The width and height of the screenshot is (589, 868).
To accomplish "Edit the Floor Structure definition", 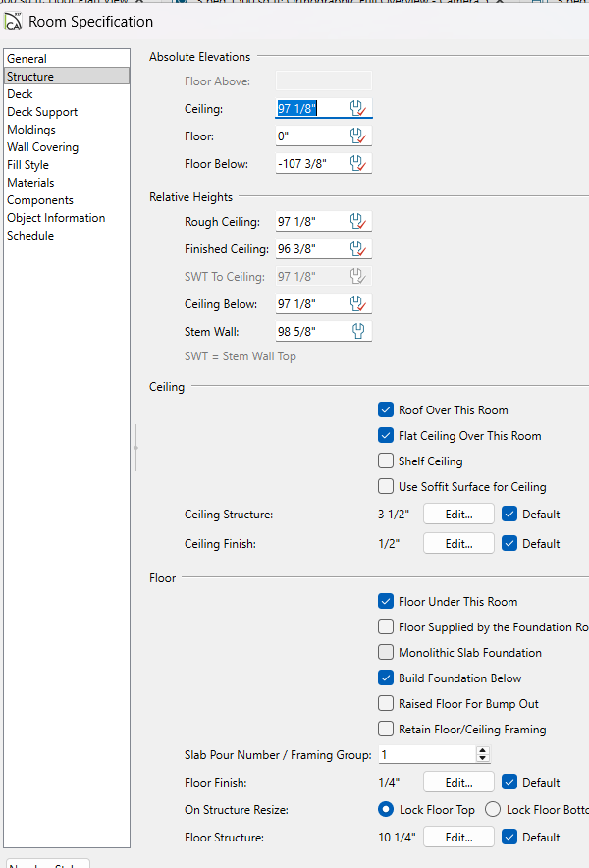I will (458, 838).
